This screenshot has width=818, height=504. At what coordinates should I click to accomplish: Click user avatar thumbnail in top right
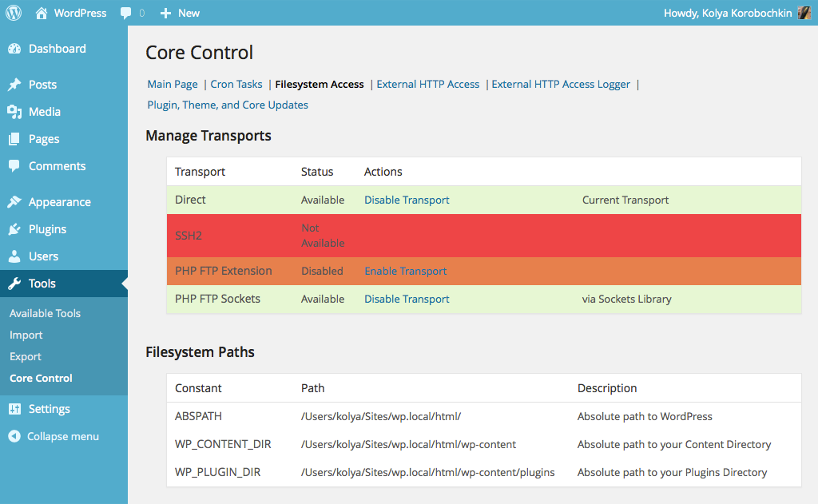pos(804,13)
